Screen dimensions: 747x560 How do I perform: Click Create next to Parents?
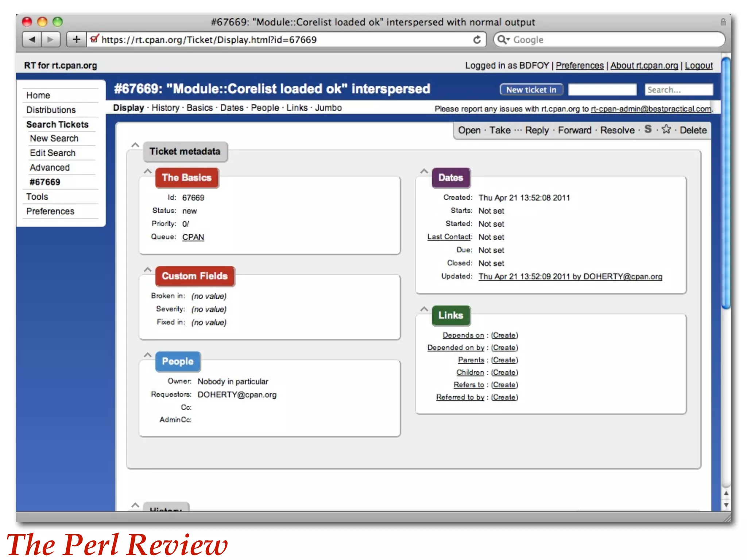(x=504, y=360)
